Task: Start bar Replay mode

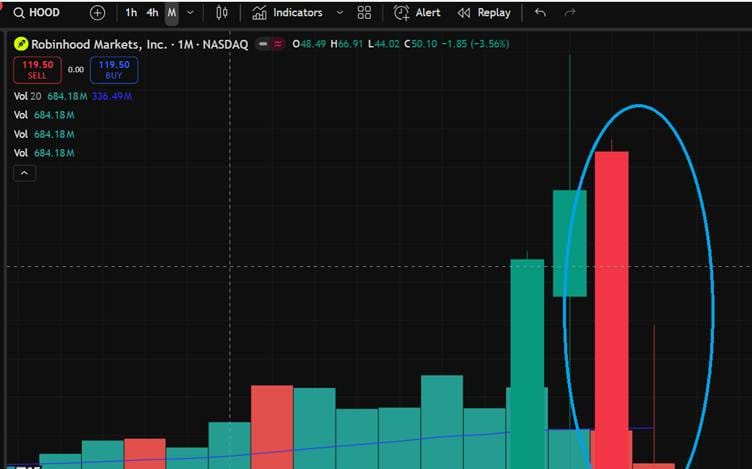Action: pyautogui.click(x=484, y=13)
